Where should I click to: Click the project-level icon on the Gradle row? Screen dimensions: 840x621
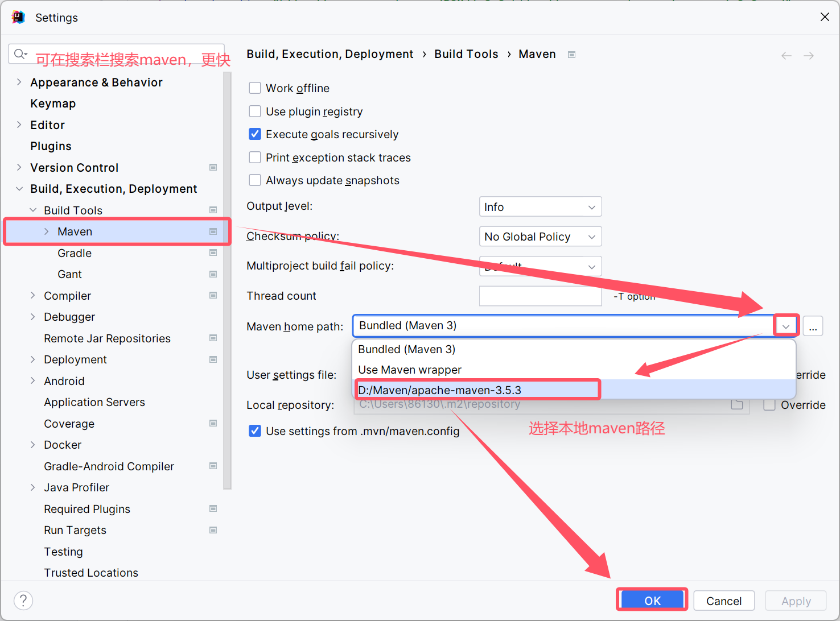[x=213, y=252]
